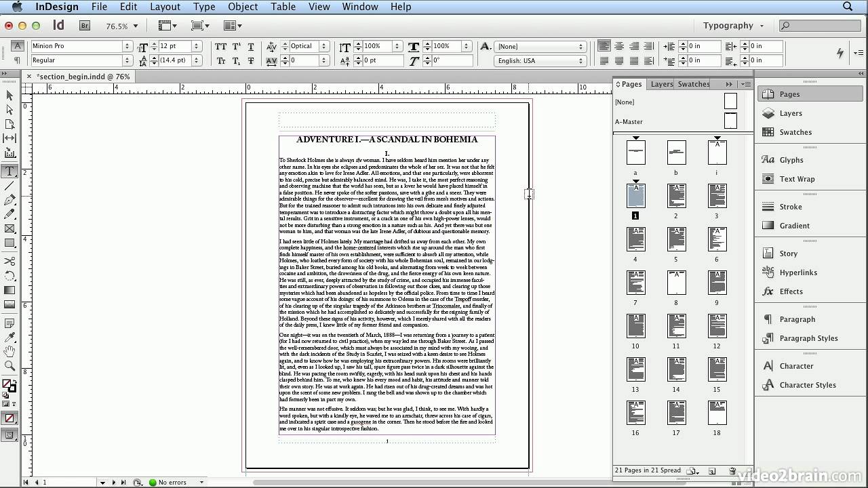Screen dimensions: 868x488
Task: Select the Gradient Swatch tool
Action: coord(9,290)
